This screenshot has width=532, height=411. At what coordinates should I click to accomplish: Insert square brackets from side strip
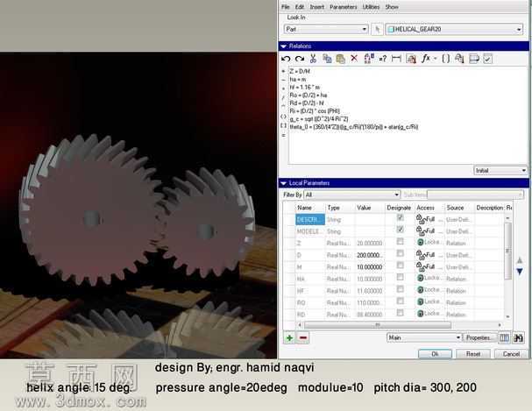284,126
